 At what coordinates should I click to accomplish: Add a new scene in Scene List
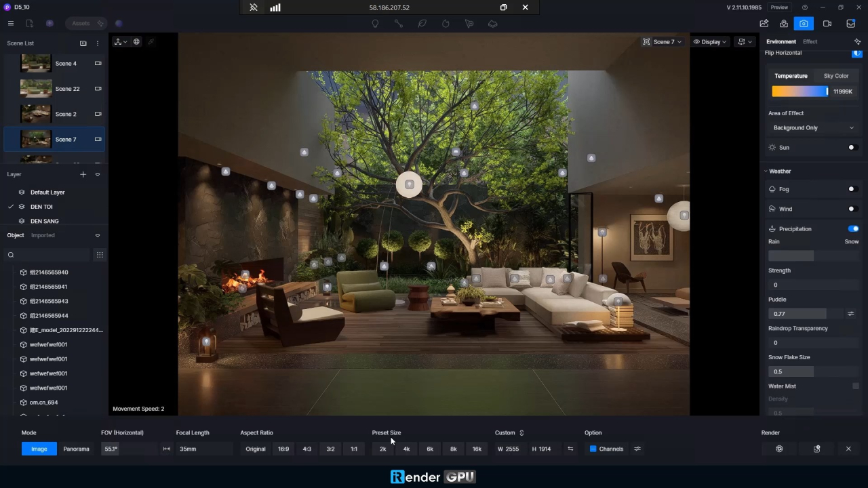tap(83, 43)
